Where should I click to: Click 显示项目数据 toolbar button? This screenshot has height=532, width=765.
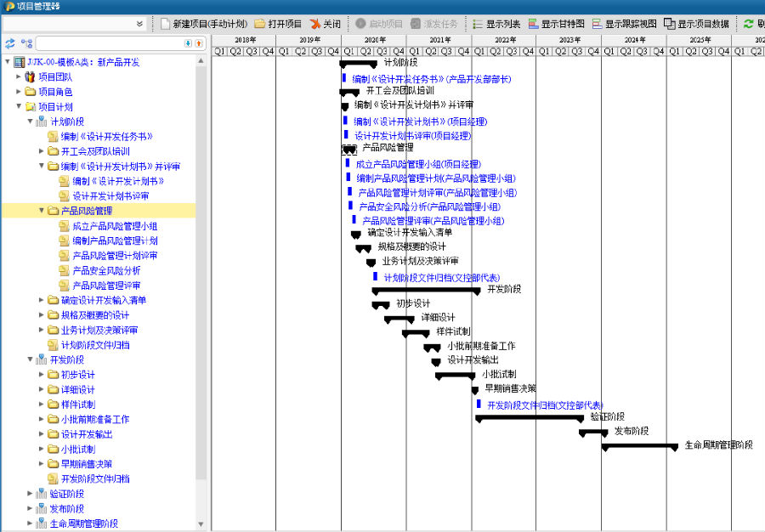(696, 24)
